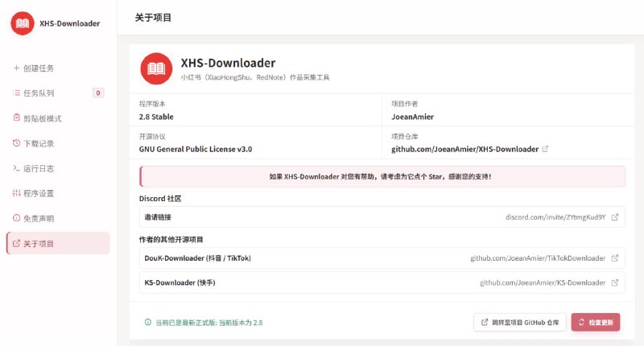
Task: Open the DouK-Downloader (抖音 / TikTok) project row
Action: 382,258
